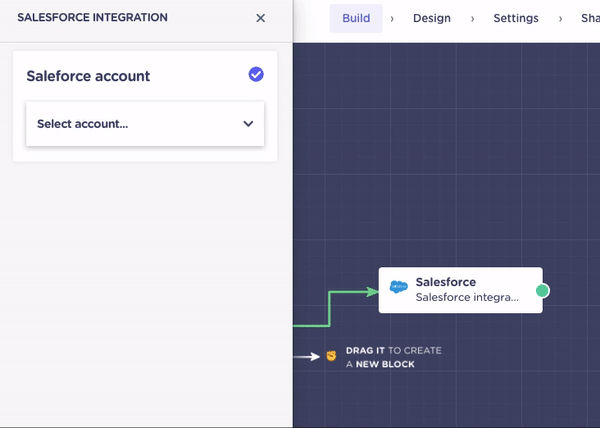
Task: Click the green output connector dot
Action: coord(542,291)
